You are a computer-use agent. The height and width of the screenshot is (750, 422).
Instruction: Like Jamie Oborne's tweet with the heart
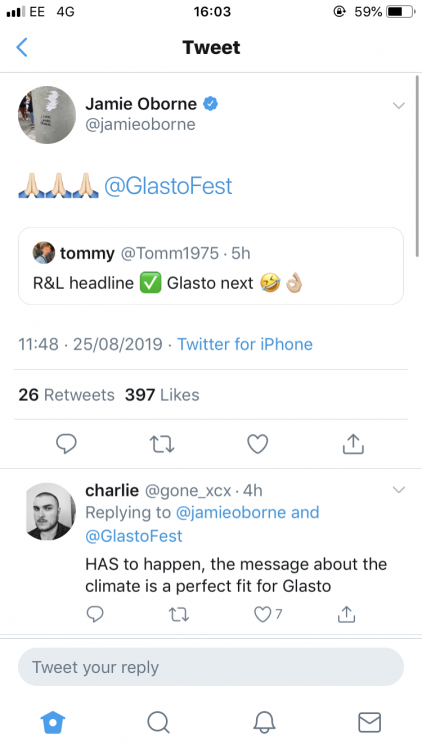(x=257, y=444)
